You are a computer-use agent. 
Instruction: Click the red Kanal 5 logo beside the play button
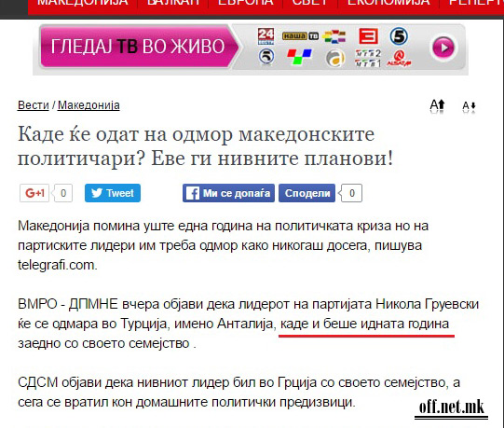(399, 36)
